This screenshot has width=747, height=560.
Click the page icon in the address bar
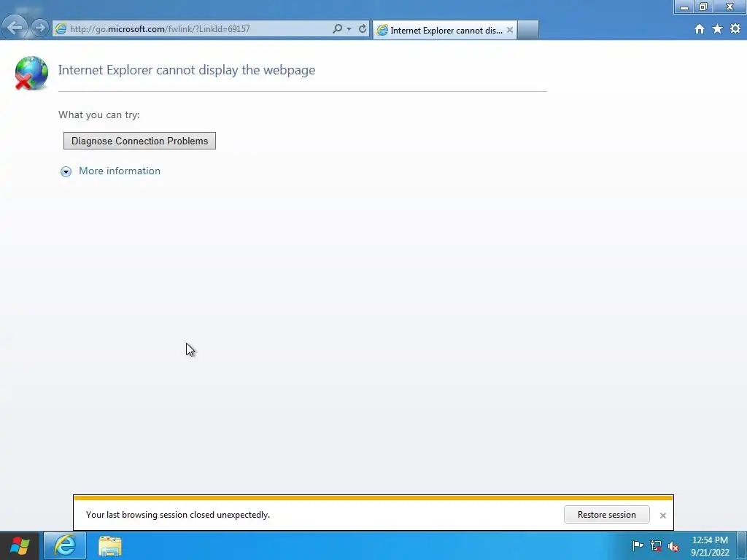(x=61, y=29)
